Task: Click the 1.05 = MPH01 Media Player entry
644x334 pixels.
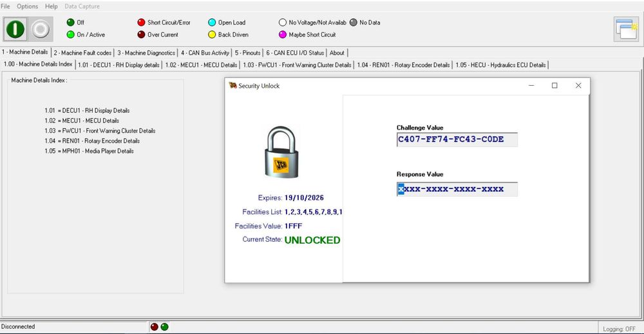Action: click(x=89, y=151)
